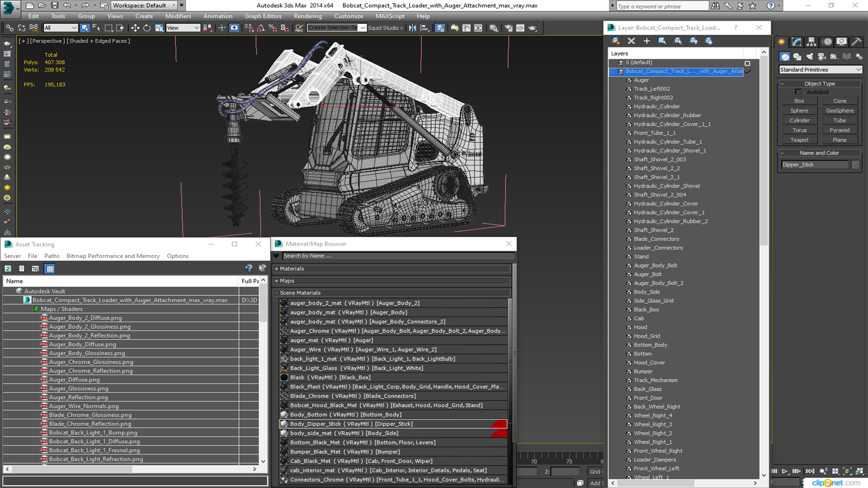Click the Create New Layer icon

[616, 41]
